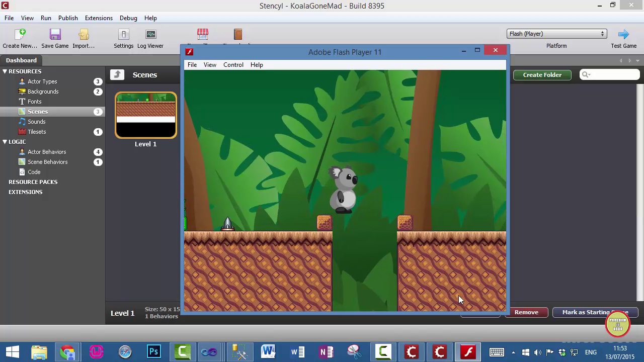Collapse the RESOURCES tree section

click(5, 71)
